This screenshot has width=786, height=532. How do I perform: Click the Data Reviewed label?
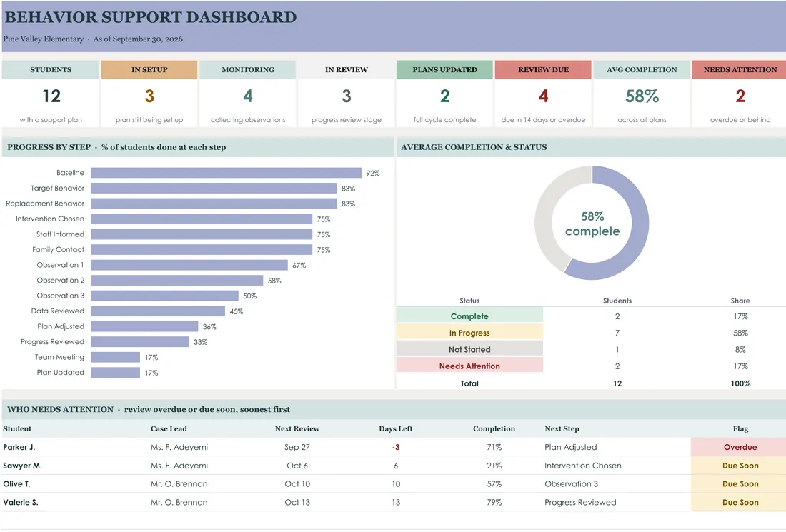[58, 311]
